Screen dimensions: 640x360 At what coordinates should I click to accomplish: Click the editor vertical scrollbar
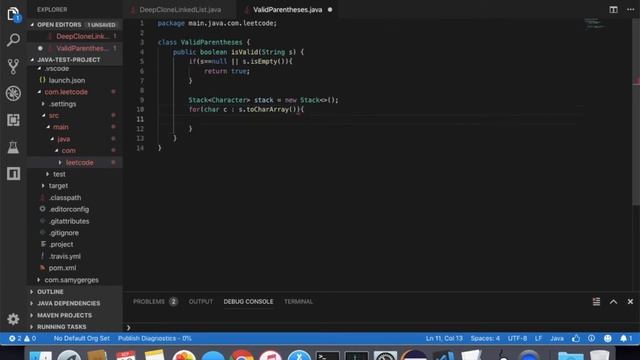pos(636,112)
